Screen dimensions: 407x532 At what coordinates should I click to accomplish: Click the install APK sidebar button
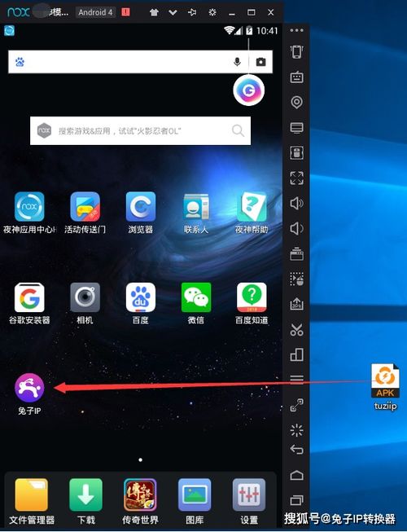click(x=296, y=304)
